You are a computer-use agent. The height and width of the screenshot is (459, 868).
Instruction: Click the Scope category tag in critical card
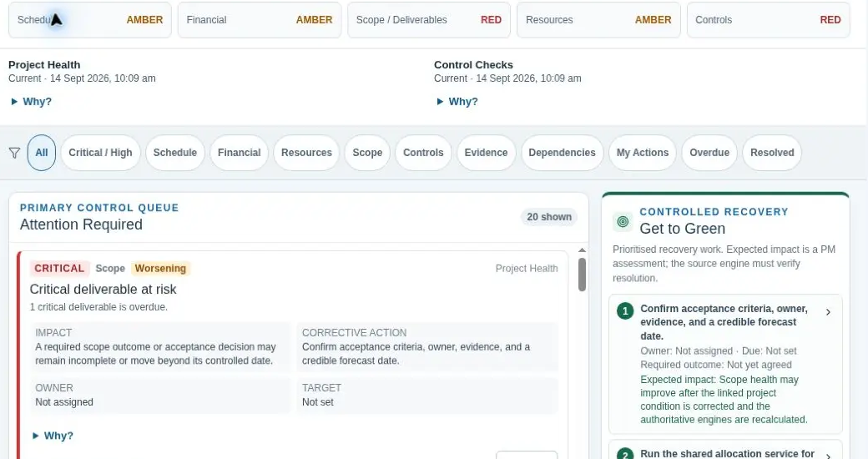(110, 269)
